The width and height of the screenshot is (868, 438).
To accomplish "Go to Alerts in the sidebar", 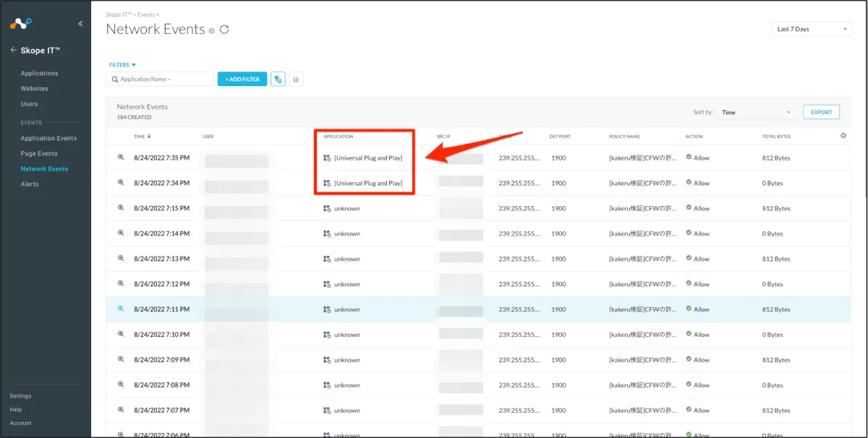I will (30, 184).
